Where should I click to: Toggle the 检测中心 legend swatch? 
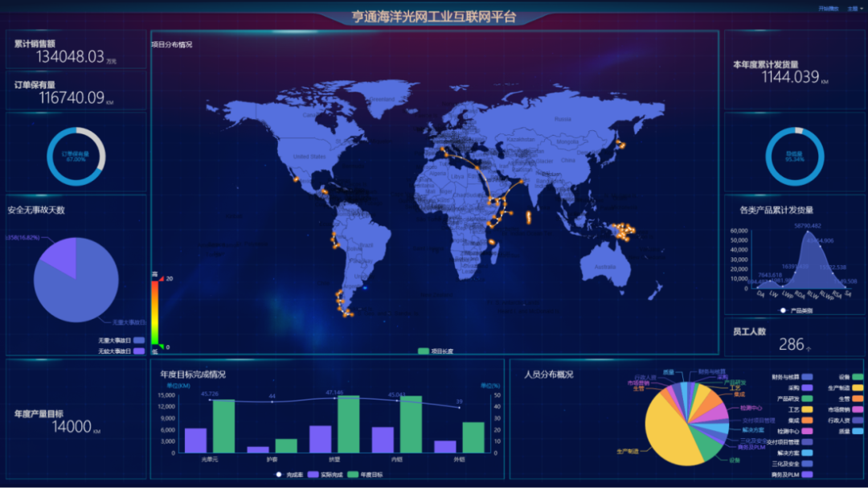pyautogui.click(x=807, y=432)
